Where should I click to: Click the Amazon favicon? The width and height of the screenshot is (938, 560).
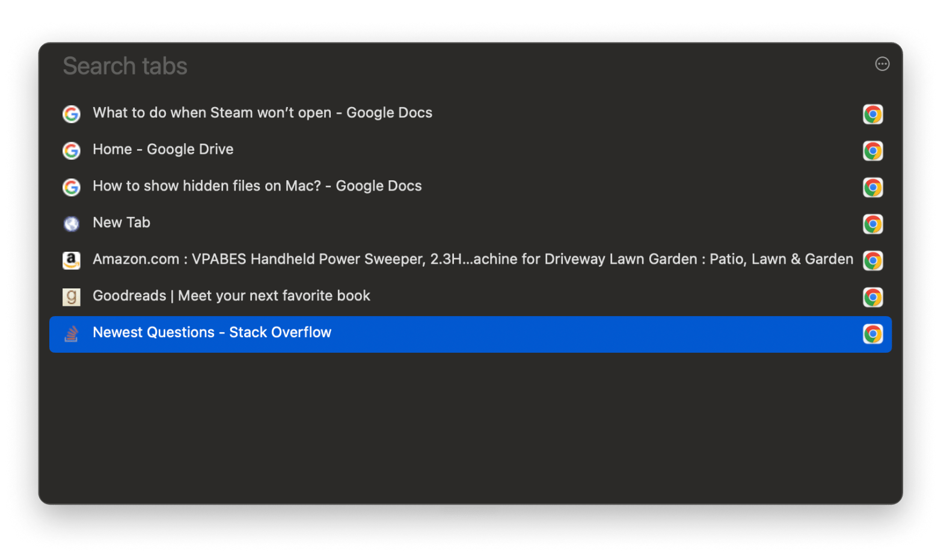tap(72, 260)
